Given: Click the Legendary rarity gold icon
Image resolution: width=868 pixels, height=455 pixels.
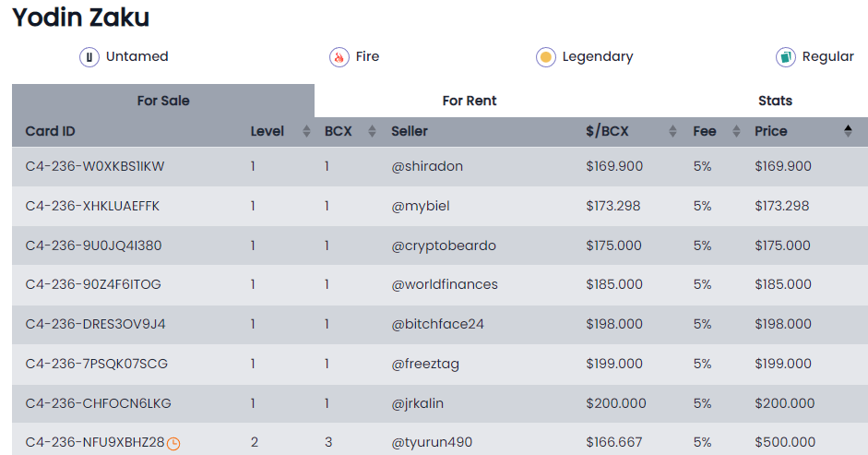Looking at the screenshot, I should pyautogui.click(x=546, y=56).
